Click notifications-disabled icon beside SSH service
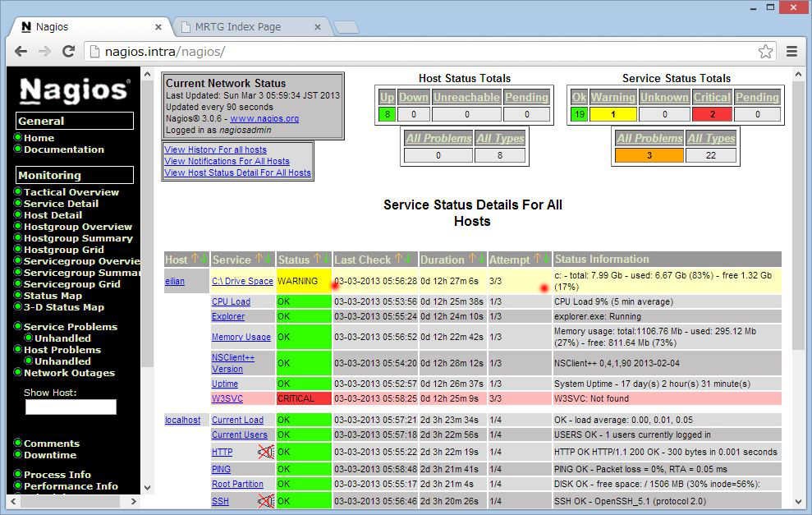812x515 pixels. 266,501
